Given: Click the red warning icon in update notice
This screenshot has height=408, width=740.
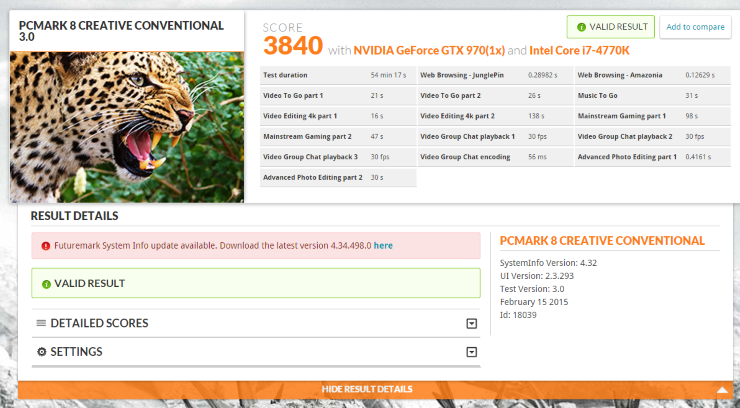Looking at the screenshot, I should (x=46, y=246).
